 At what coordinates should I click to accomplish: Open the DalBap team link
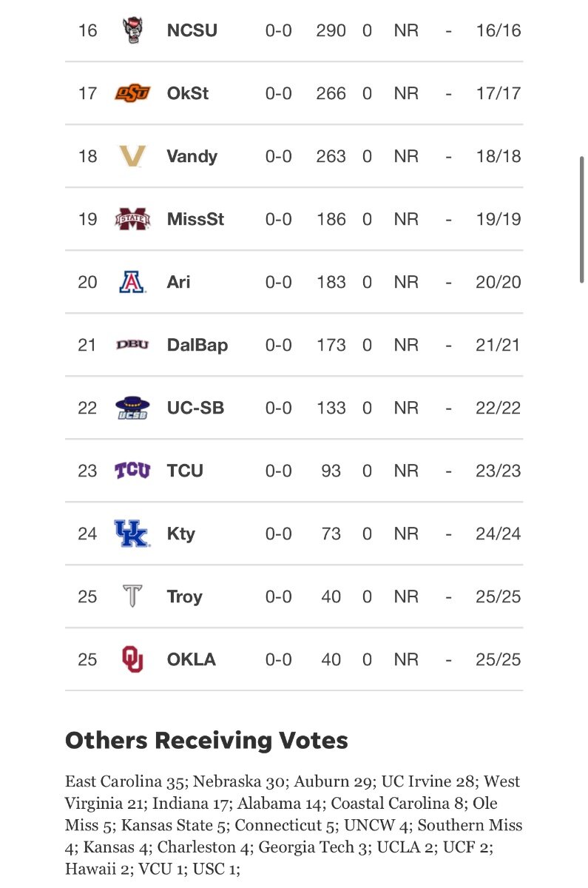coord(197,346)
